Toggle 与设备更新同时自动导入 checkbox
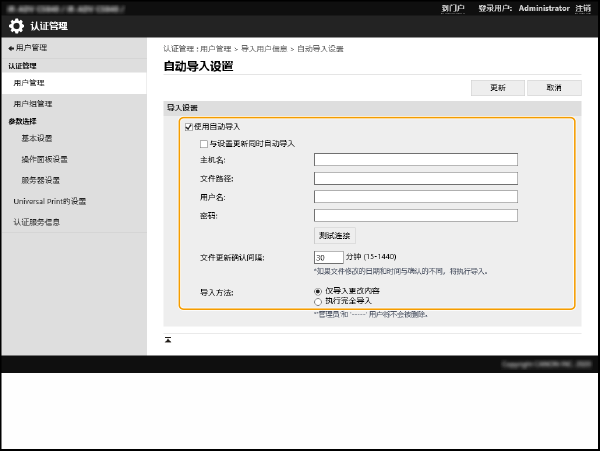 tap(204, 143)
